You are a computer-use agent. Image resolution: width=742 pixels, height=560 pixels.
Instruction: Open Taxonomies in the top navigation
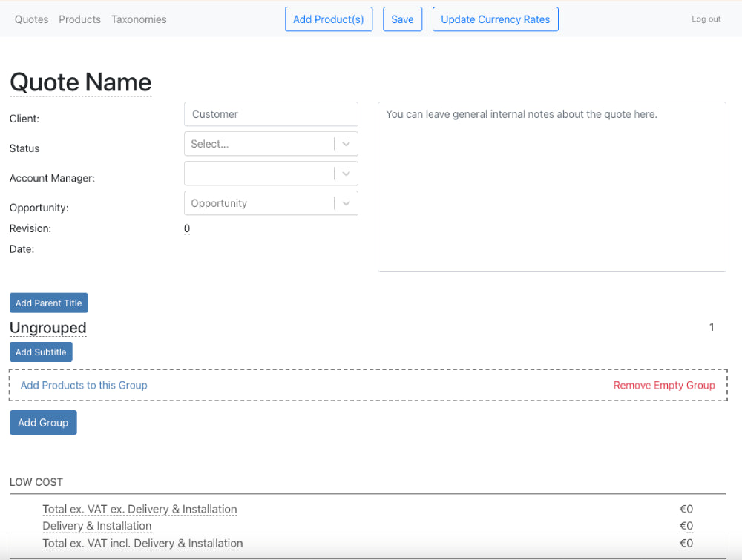coord(139,19)
